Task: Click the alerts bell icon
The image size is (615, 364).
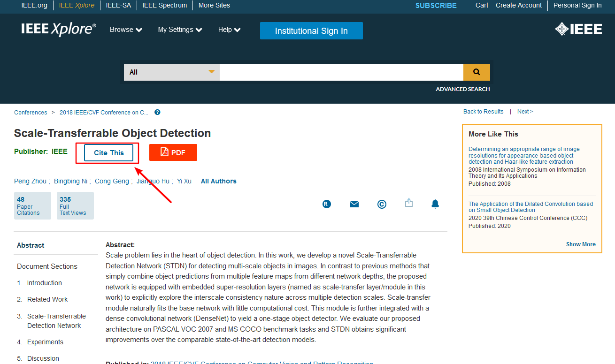Action: pos(435,204)
